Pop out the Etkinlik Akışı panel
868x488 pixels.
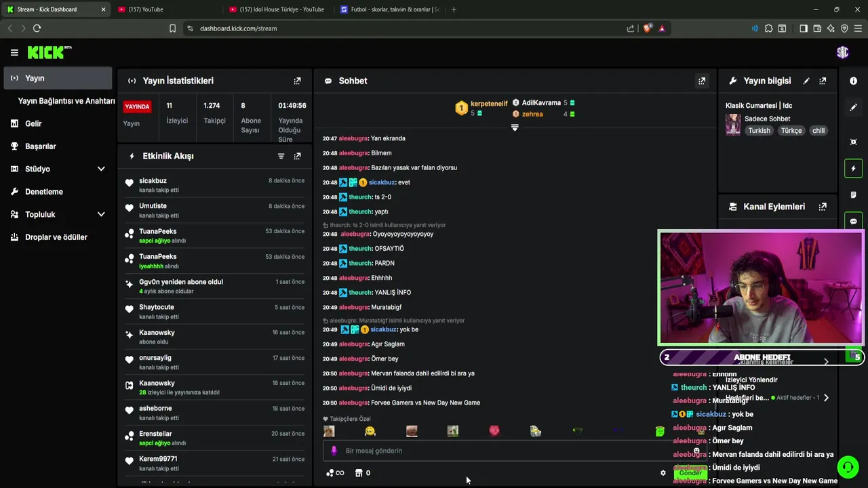click(x=297, y=156)
